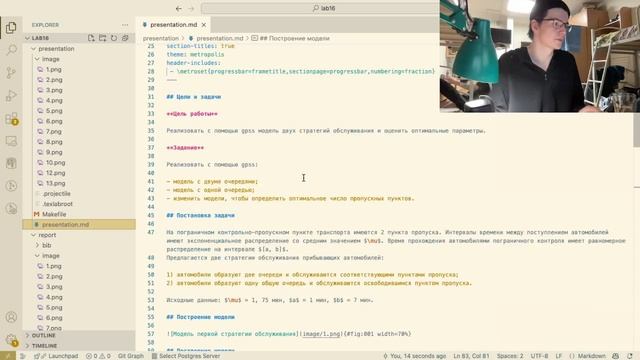
Task: Close the presentation.md tab
Action: tap(204, 25)
